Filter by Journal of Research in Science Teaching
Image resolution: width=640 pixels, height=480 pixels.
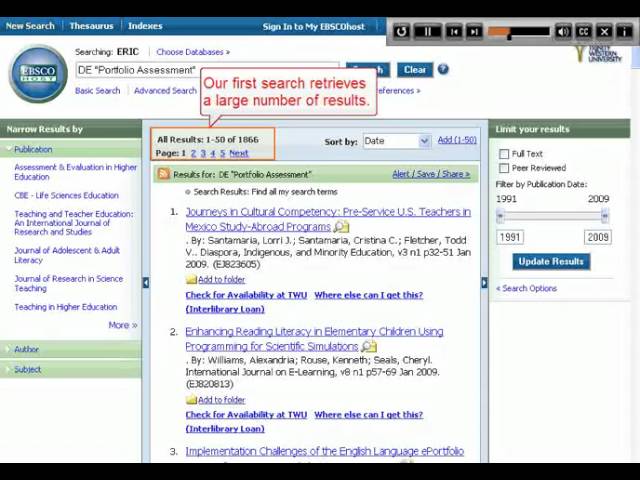point(69,283)
